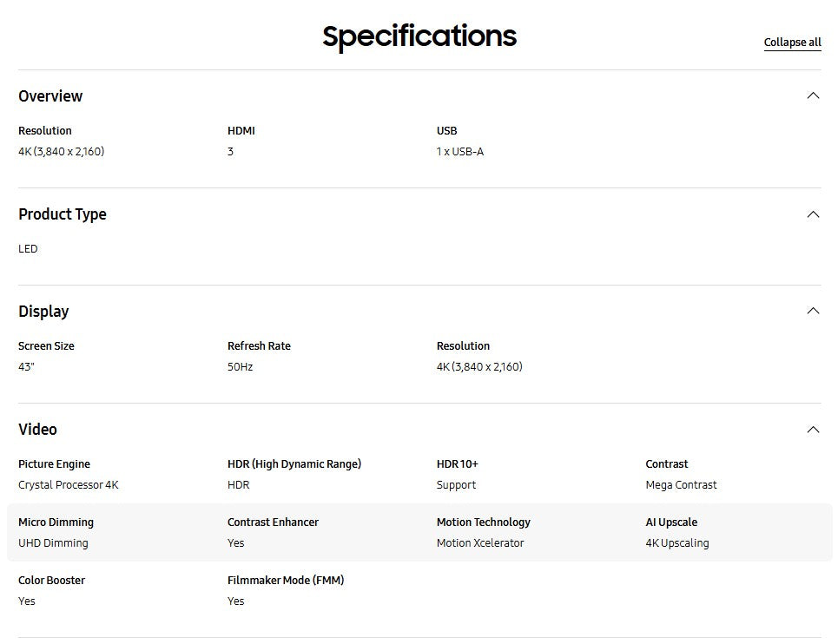This screenshot has width=838, height=644.
Task: Collapse the Product Type section chevron
Action: [813, 214]
